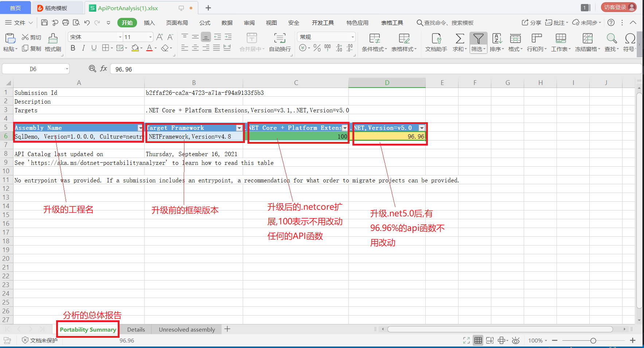Open the Details sheet tab
This screenshot has width=644, height=348.
click(x=136, y=329)
